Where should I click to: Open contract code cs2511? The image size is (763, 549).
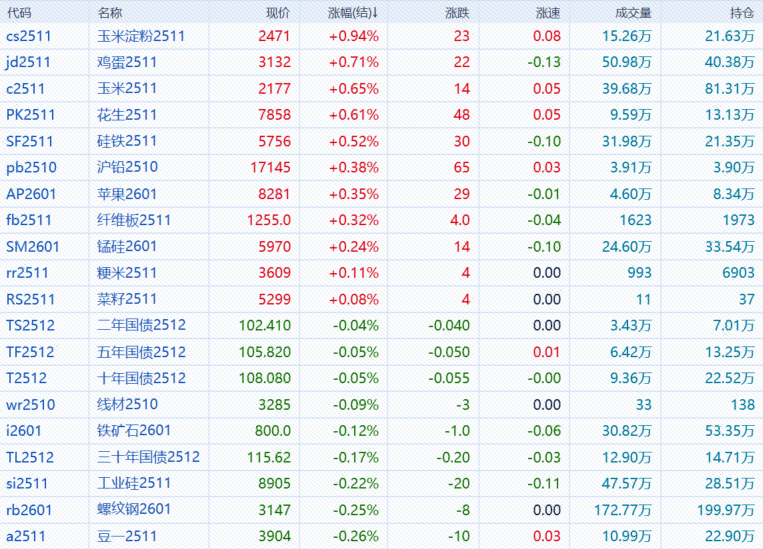(x=29, y=36)
